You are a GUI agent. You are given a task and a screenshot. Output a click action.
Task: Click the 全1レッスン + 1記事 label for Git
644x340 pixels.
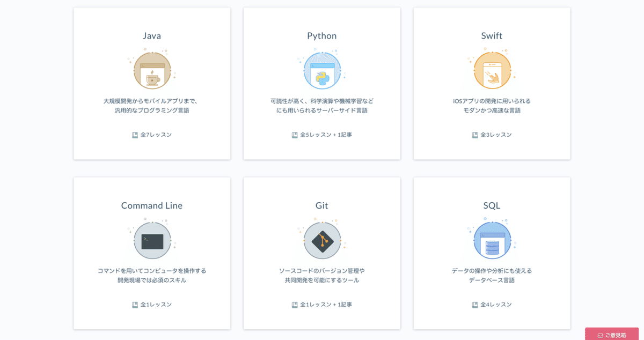[326, 305]
